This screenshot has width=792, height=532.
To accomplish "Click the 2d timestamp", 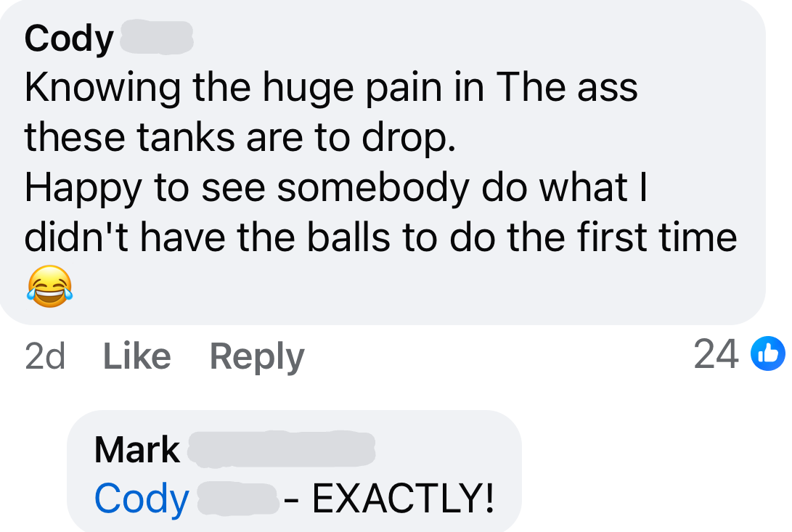I will (45, 356).
